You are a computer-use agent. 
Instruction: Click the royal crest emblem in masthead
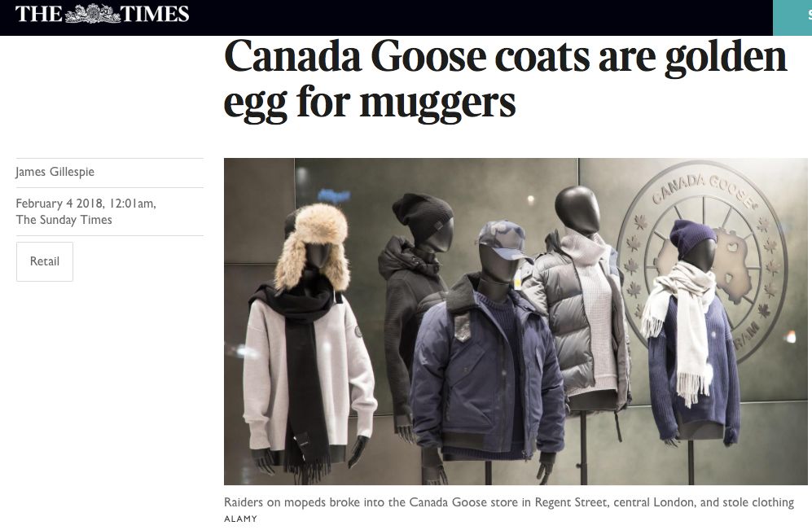(x=92, y=14)
